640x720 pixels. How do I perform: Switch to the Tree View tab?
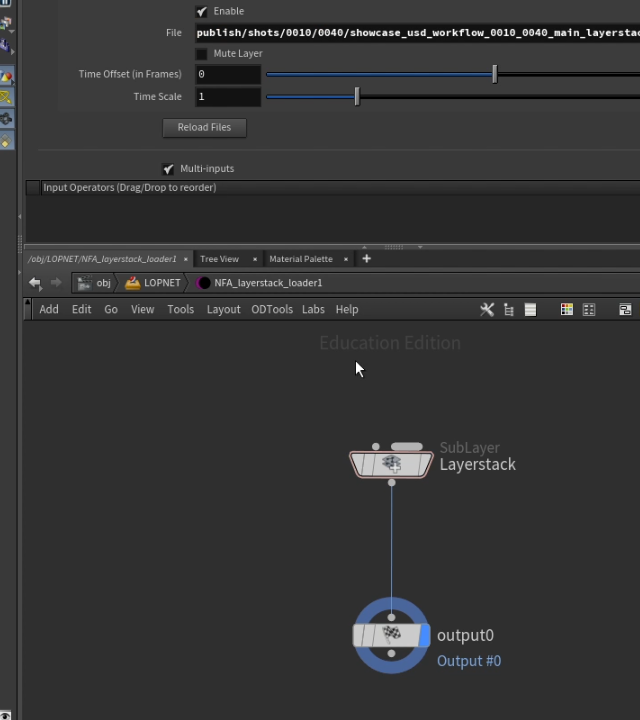click(219, 259)
